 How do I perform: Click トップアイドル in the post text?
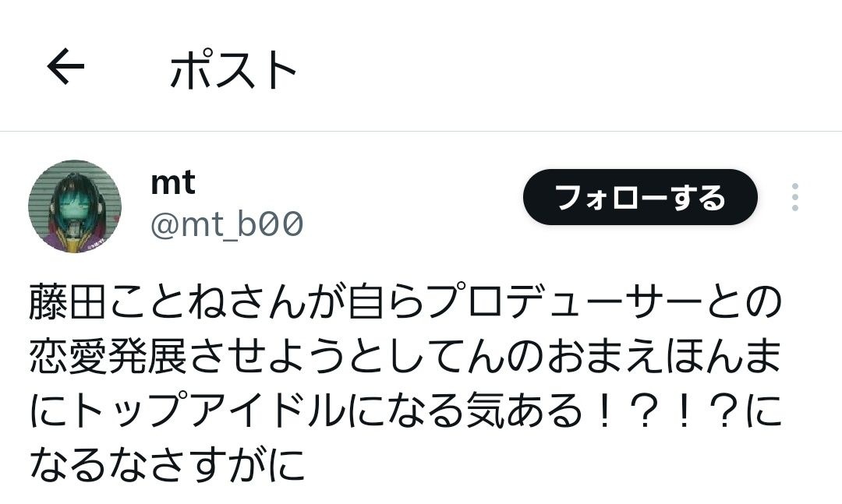click(210, 411)
